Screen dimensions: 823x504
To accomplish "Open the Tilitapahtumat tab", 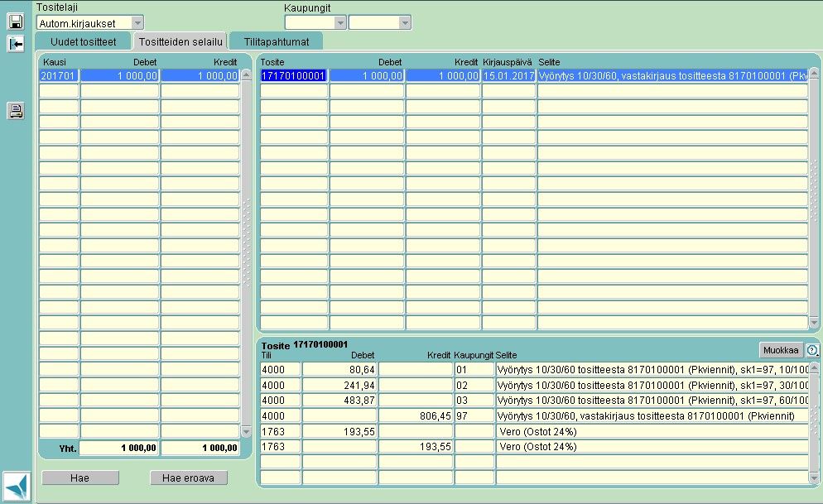I will pos(276,42).
